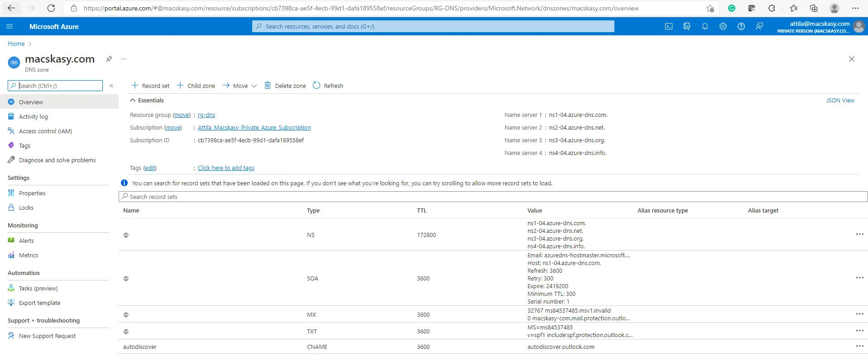Click here to add tags link
Screen dimensions: 868x362
pos(226,168)
